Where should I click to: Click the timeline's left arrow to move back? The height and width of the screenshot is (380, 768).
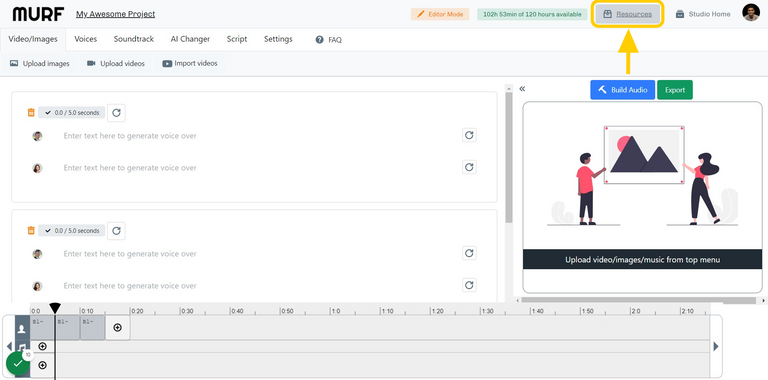(x=9, y=347)
